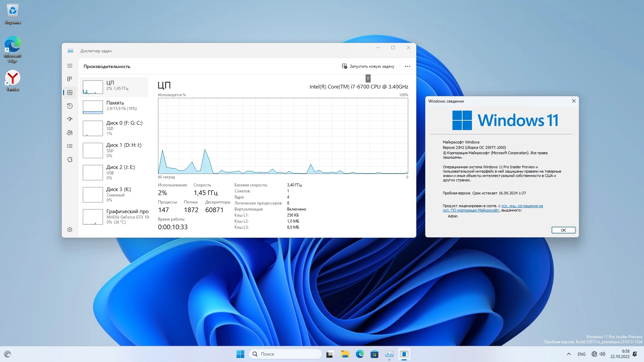Open Task Manager settings gear
Viewport: 644px width, 362px height.
[70, 230]
